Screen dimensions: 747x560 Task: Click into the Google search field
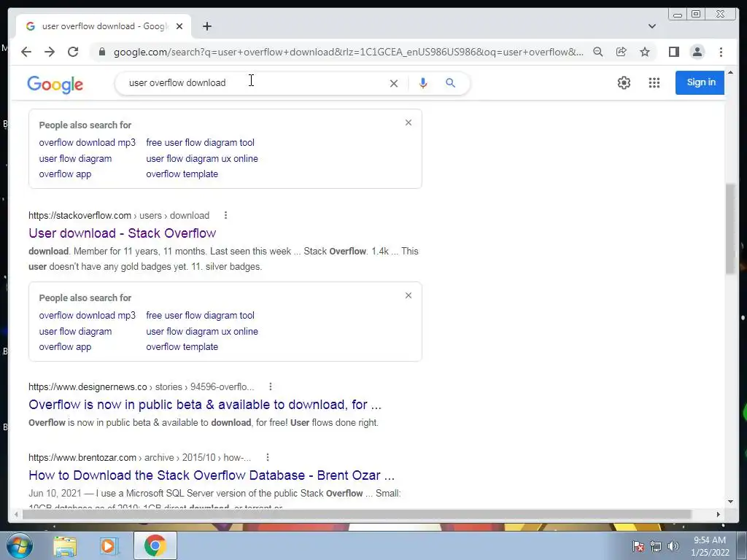[x=252, y=83]
